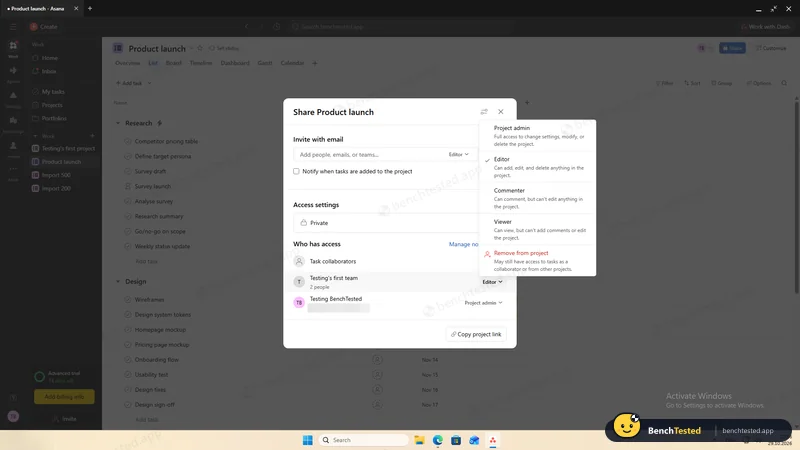Viewport: 800px width, 450px height.
Task: Mark Define target persona task complete
Action: click(128, 156)
